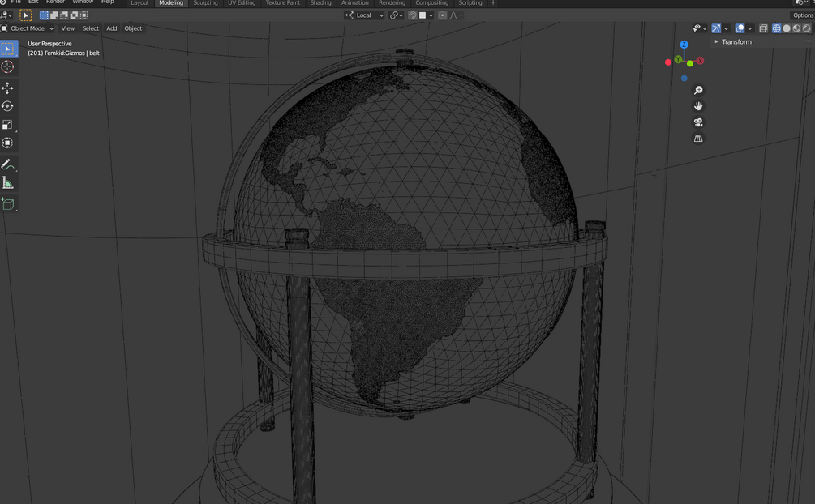Toggle X-ray mode

tap(763, 28)
